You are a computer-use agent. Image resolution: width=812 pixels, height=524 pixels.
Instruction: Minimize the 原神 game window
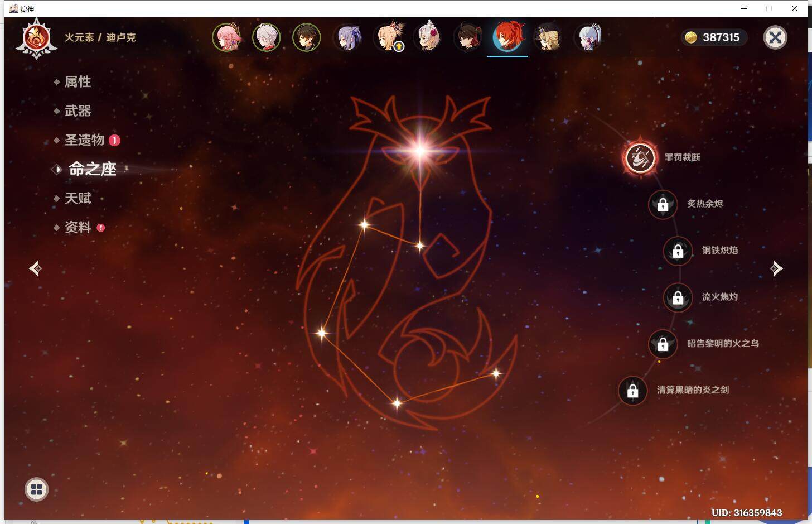point(743,8)
